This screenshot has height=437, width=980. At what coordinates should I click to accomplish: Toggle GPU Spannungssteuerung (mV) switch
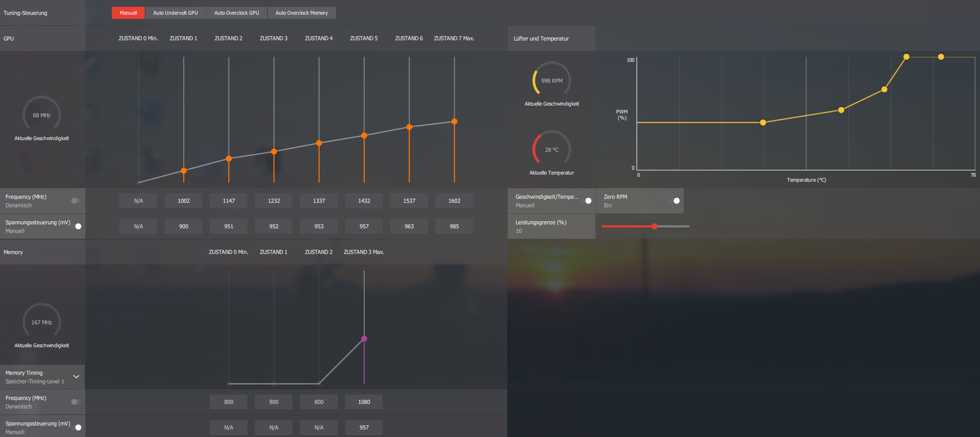tap(77, 226)
